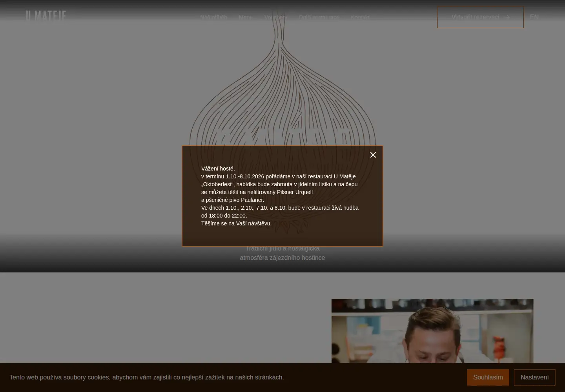Click the tagline 'atmosféra zájezdního hostince'
The height and width of the screenshot is (392, 565).
(282, 258)
